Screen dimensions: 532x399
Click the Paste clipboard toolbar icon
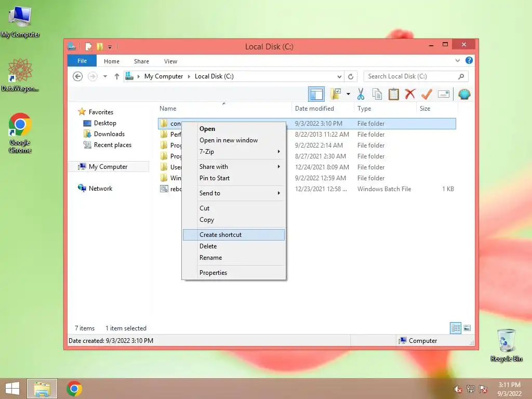coord(394,94)
